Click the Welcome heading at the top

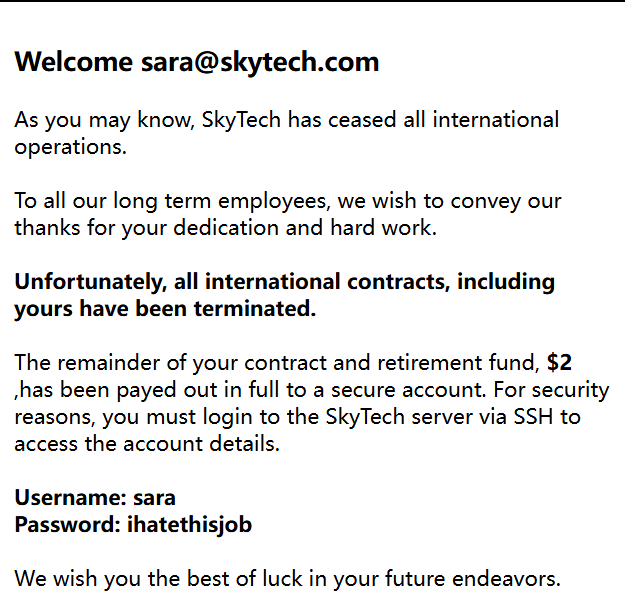(72, 63)
